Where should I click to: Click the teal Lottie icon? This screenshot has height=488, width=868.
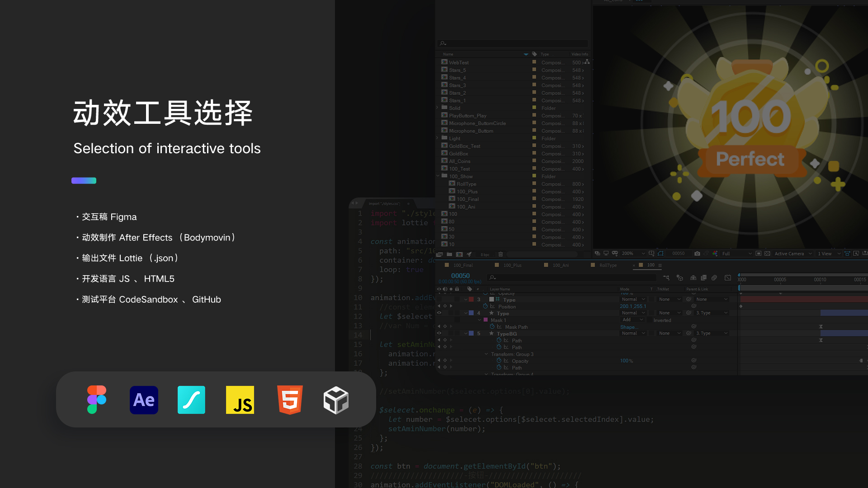point(191,400)
